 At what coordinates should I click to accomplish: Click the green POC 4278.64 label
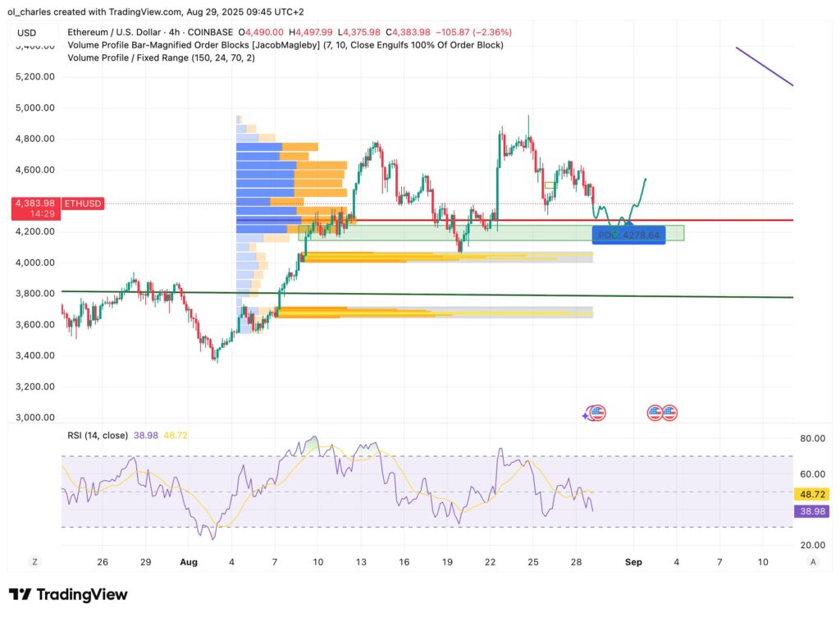pos(630,235)
